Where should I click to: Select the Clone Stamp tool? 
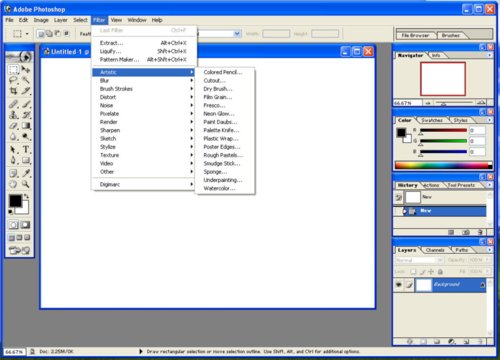tap(13, 115)
